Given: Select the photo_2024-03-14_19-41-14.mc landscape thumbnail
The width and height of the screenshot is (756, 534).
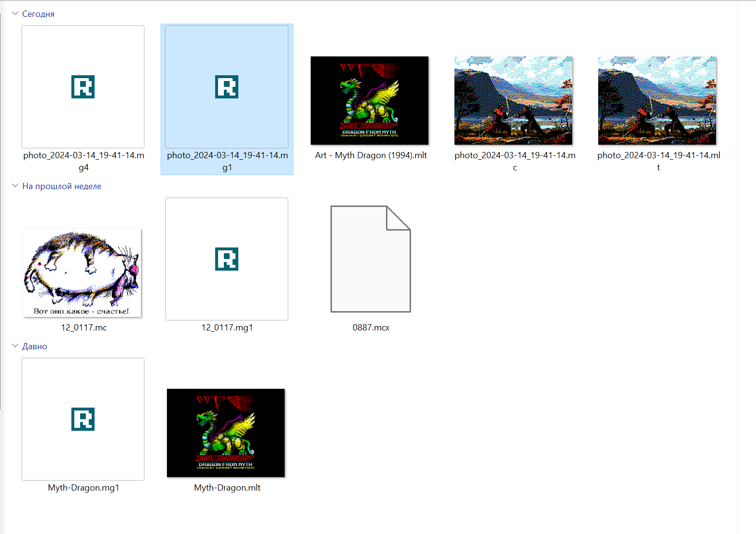Looking at the screenshot, I should coord(513,100).
